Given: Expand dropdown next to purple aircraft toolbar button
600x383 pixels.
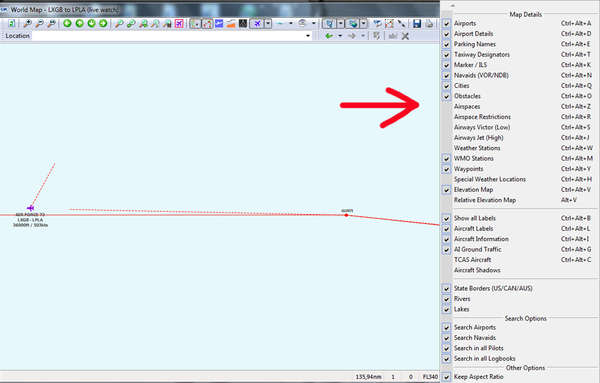Looking at the screenshot, I should pos(268,24).
